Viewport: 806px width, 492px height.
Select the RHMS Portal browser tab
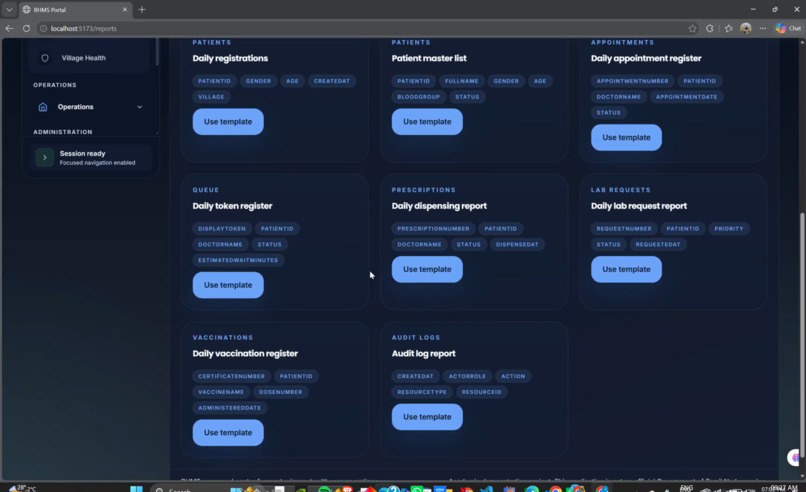[x=75, y=9]
